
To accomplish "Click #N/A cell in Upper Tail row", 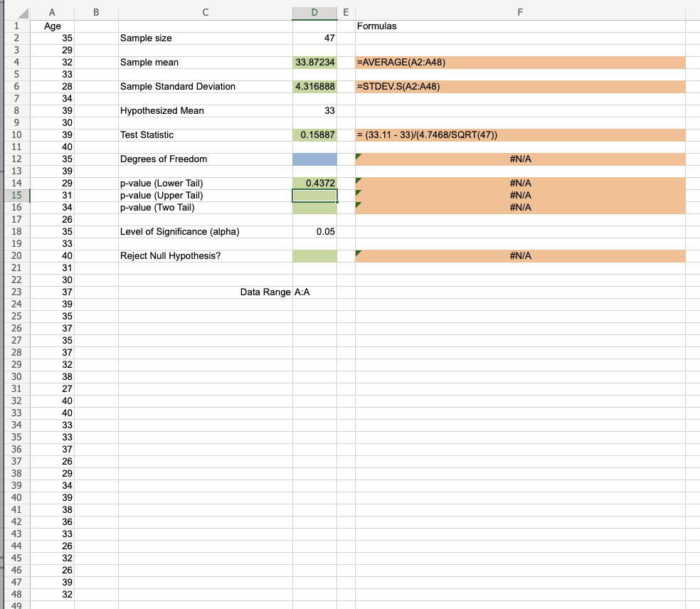I will click(x=520, y=195).
